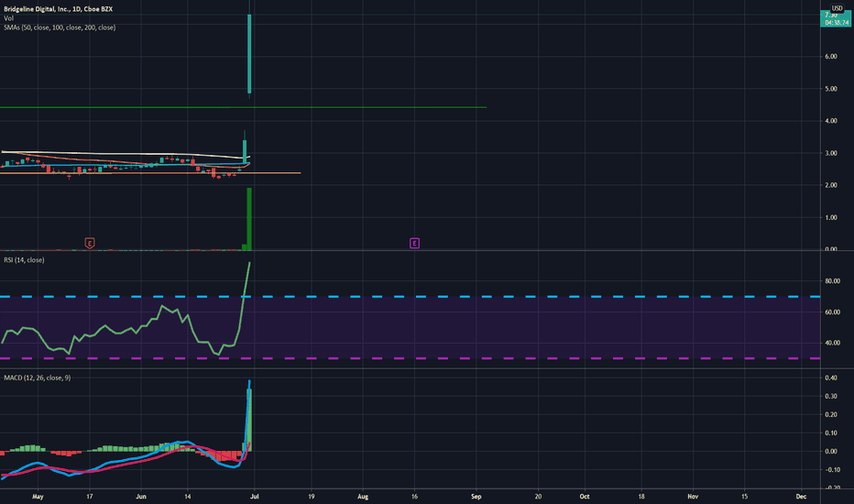Click the cyan dashed RSI overbought line
The width and height of the screenshot is (854, 504).
pos(411,296)
